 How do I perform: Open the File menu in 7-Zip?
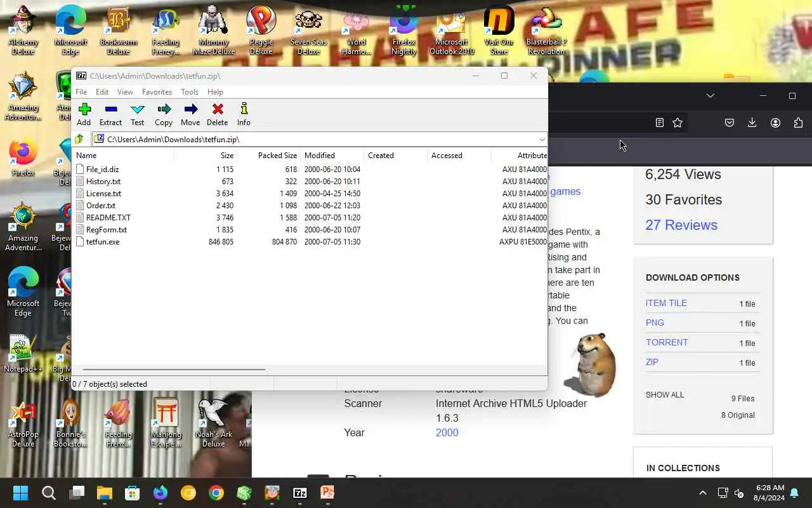81,92
